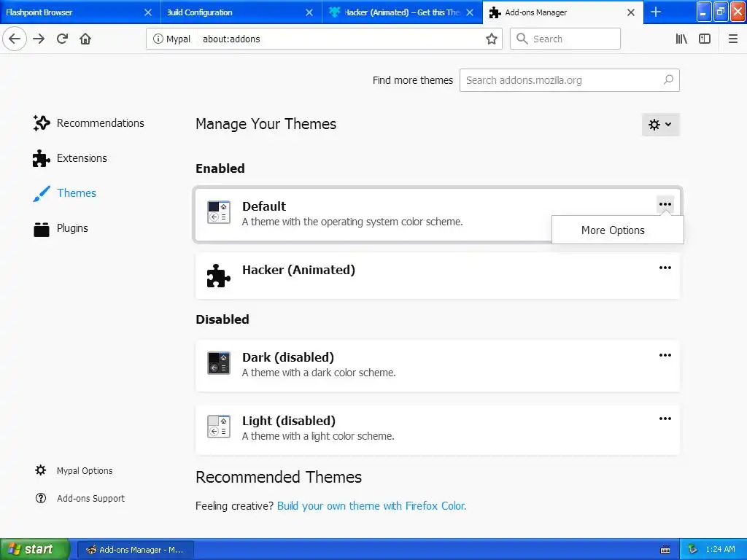The width and height of the screenshot is (747, 560).
Task: Choose More Options in the popup menu
Action: [617, 230]
